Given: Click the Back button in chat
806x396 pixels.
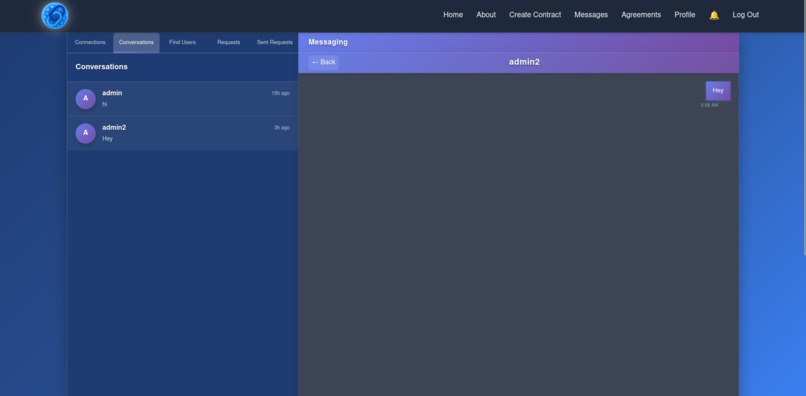Looking at the screenshot, I should coord(323,62).
